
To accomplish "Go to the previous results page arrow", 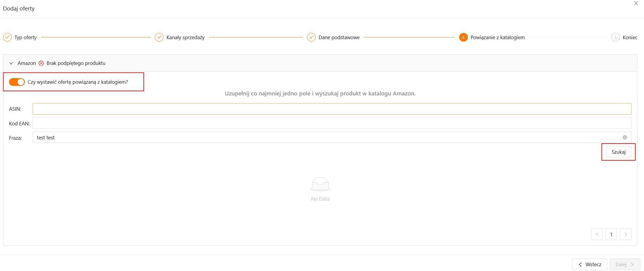I will click(x=597, y=234).
